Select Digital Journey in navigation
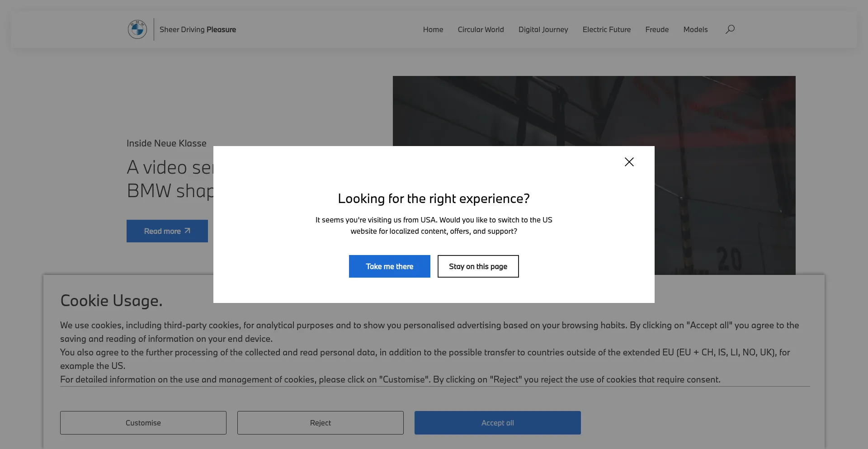The height and width of the screenshot is (449, 868). pyautogui.click(x=543, y=29)
